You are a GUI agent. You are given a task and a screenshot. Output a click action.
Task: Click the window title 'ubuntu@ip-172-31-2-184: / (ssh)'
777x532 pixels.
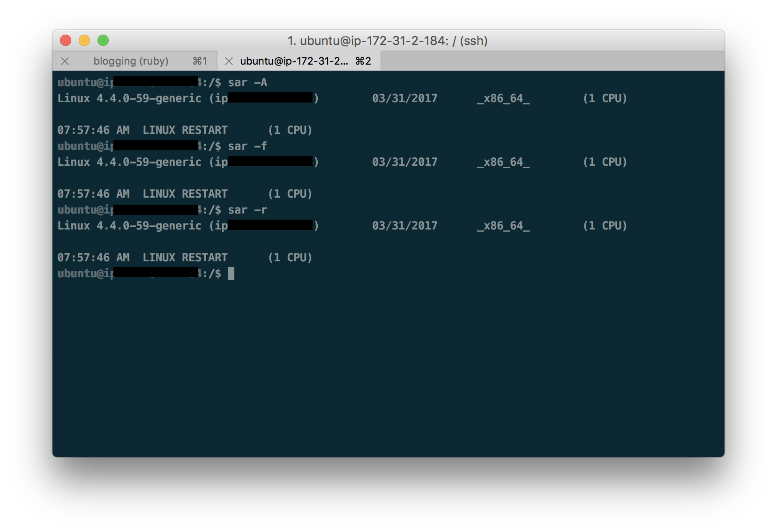point(388,41)
